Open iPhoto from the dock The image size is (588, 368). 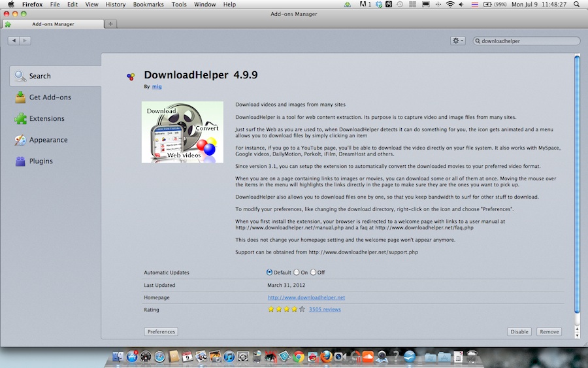(x=215, y=356)
